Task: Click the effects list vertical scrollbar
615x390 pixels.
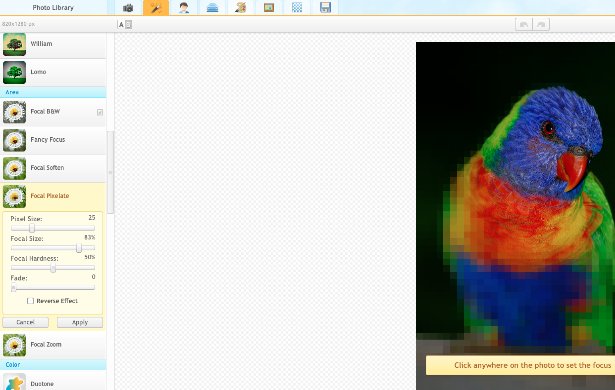Action: tap(110, 173)
